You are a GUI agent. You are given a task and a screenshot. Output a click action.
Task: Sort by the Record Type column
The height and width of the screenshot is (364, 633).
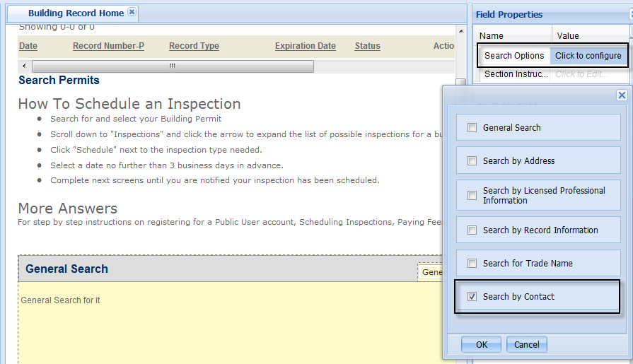[x=194, y=46]
